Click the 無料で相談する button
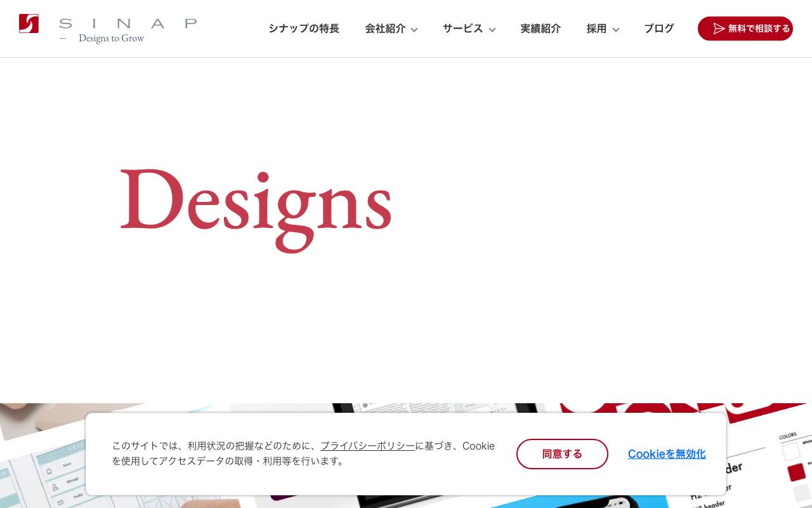812x508 pixels. point(745,29)
